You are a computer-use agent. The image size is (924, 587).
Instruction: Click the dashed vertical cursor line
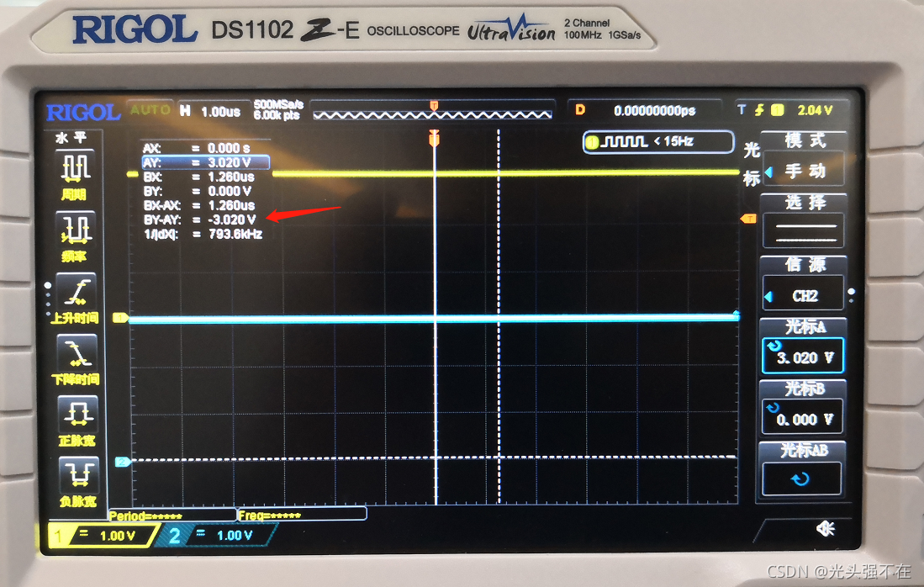499,316
